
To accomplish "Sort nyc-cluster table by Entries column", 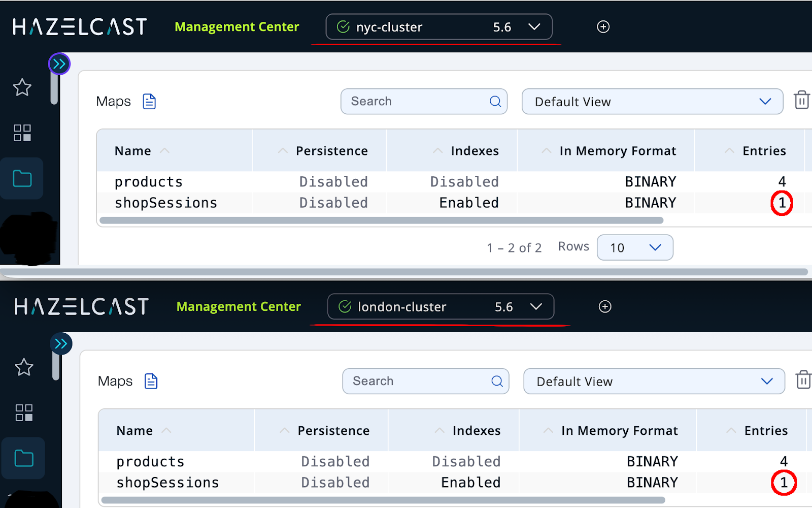I will tap(764, 151).
